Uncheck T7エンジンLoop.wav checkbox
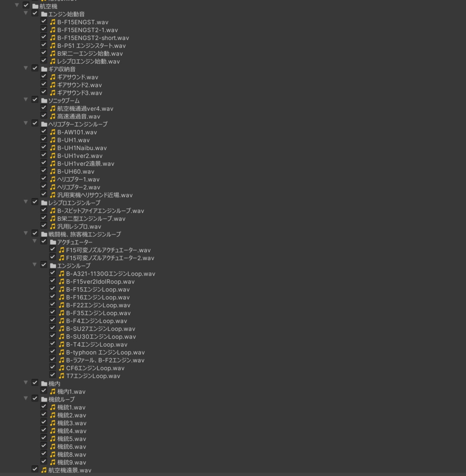The width and height of the screenshot is (466, 476). click(53, 375)
